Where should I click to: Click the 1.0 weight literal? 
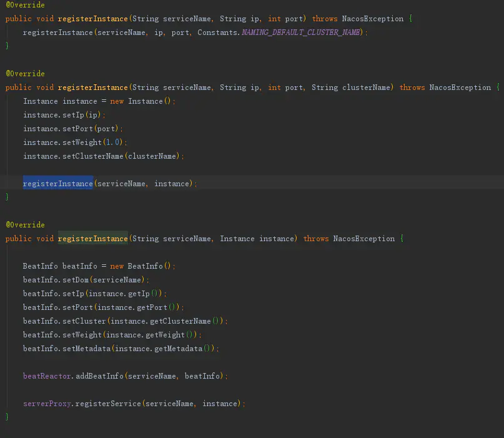tap(112, 142)
